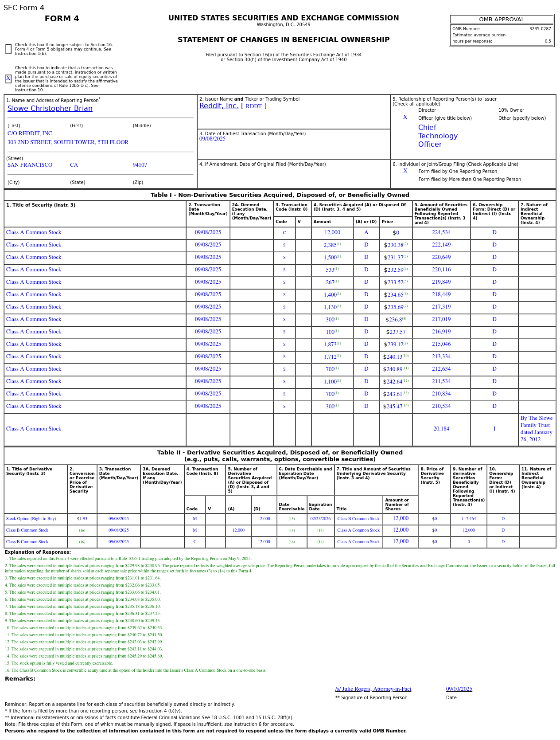Click the earliest transaction date in box 3
560x740 pixels.
coord(212,139)
